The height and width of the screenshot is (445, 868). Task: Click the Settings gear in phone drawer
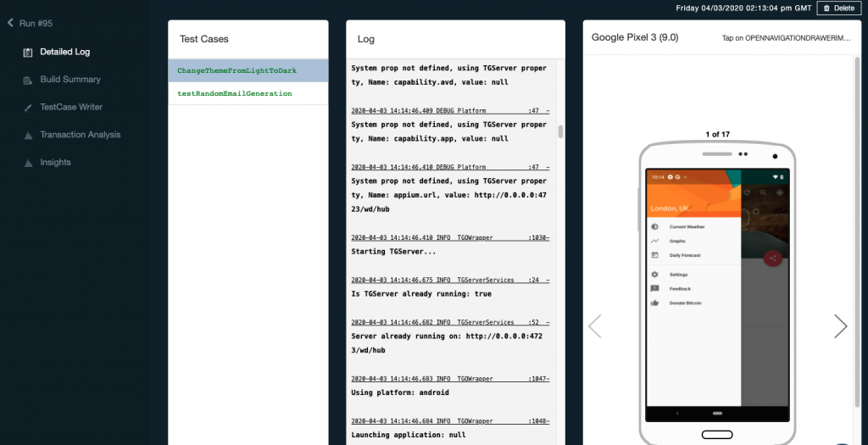click(x=654, y=275)
